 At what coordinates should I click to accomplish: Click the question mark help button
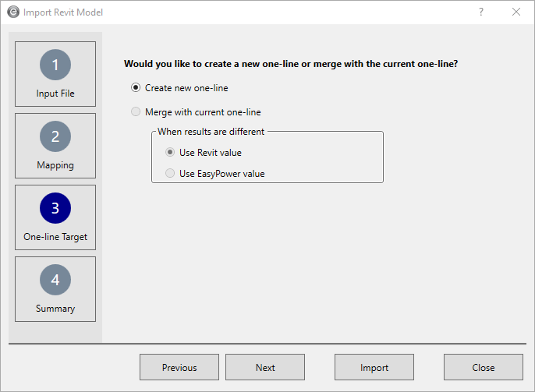(480, 12)
